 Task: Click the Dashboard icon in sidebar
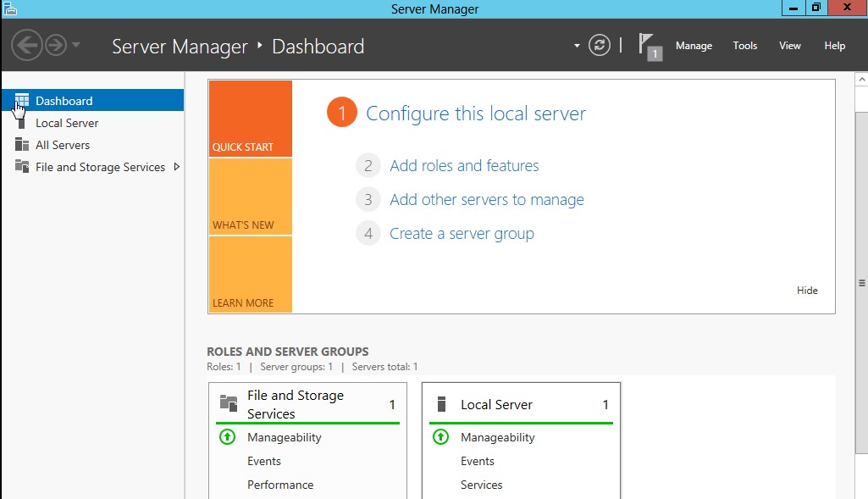tap(22, 101)
